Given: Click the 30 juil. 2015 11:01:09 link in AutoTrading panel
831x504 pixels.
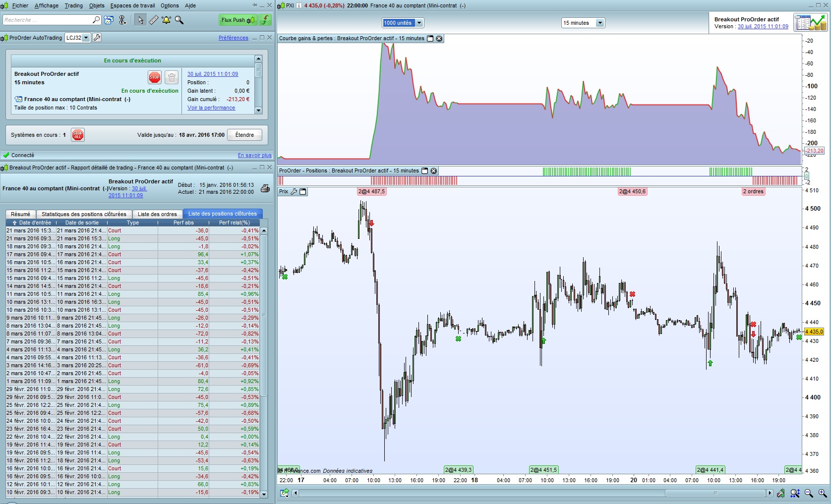Looking at the screenshot, I should click(213, 74).
